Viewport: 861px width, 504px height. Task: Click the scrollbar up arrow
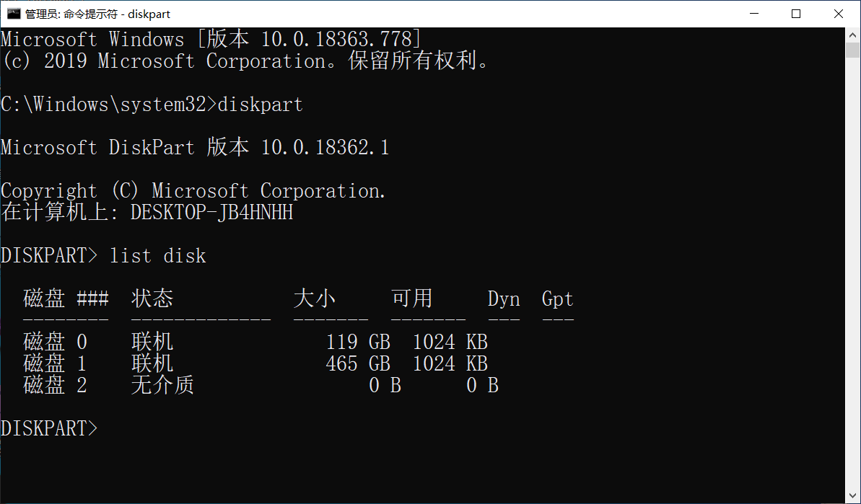click(852, 34)
